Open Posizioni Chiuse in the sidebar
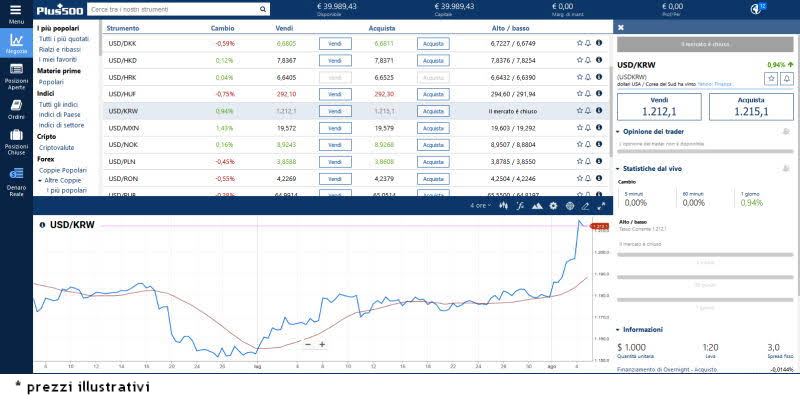Image resolution: width=800 pixels, height=400 pixels. pyautogui.click(x=16, y=141)
